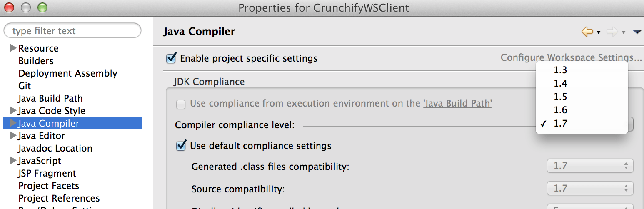The width and height of the screenshot is (644, 209).
Task: Open Source compatibility dropdown
Action: tap(590, 188)
